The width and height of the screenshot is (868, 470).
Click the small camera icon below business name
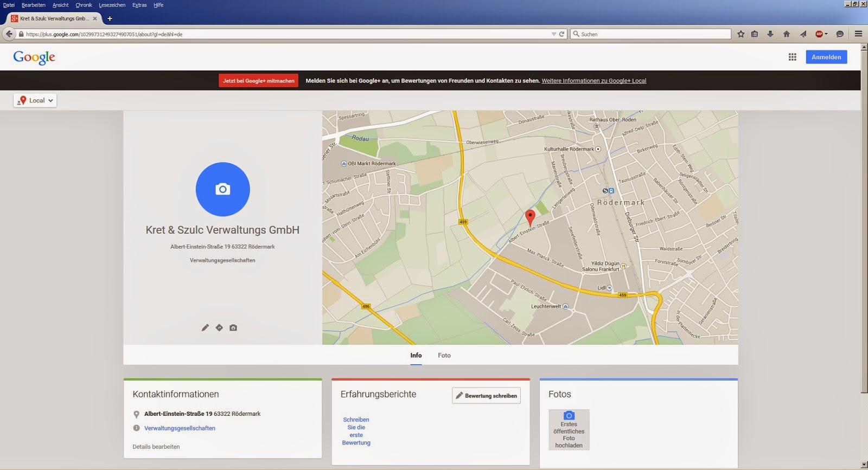pos(233,327)
